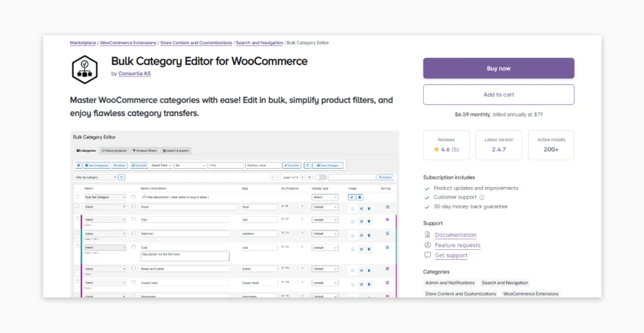Click the info icon beside Customer support
The height and width of the screenshot is (333, 644).
point(482,197)
